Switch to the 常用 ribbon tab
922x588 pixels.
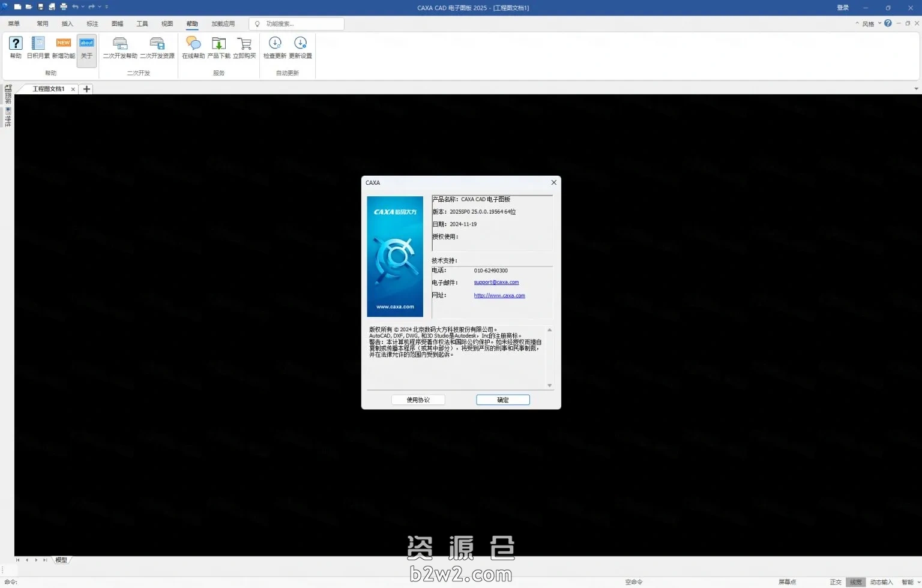pos(42,24)
